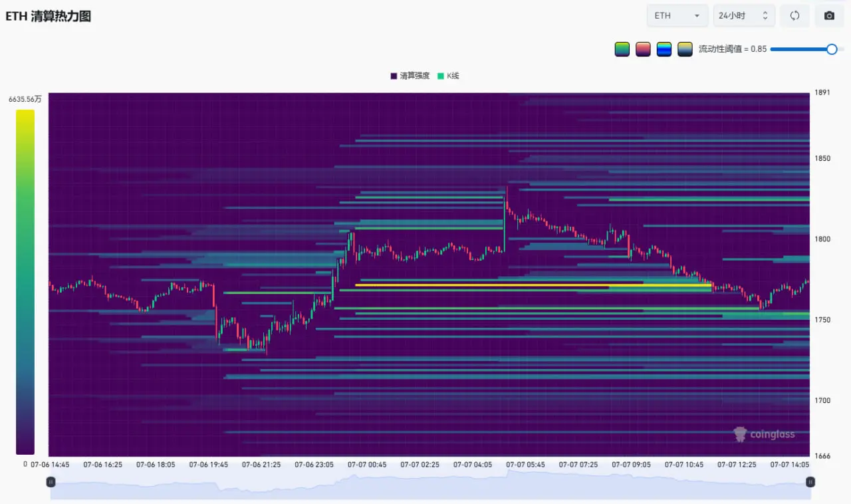Click the 07-07 02:25 time axis label

click(420, 465)
